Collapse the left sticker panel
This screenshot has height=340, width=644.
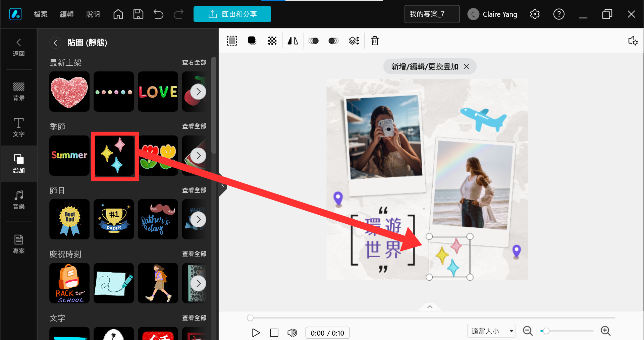tap(222, 185)
